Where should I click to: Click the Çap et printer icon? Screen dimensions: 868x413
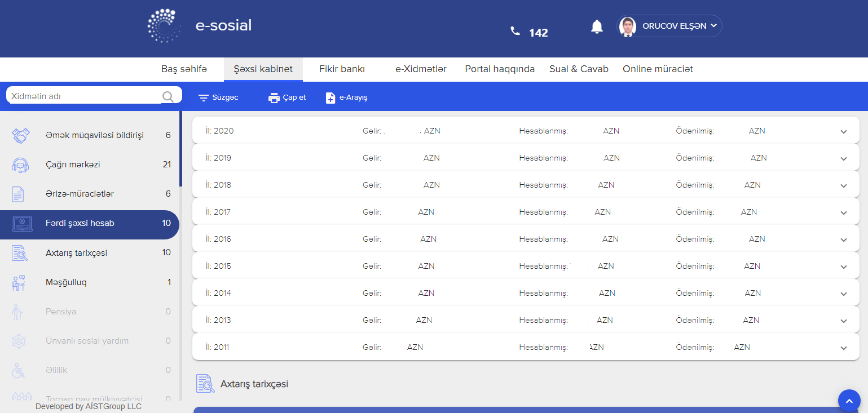pos(274,98)
